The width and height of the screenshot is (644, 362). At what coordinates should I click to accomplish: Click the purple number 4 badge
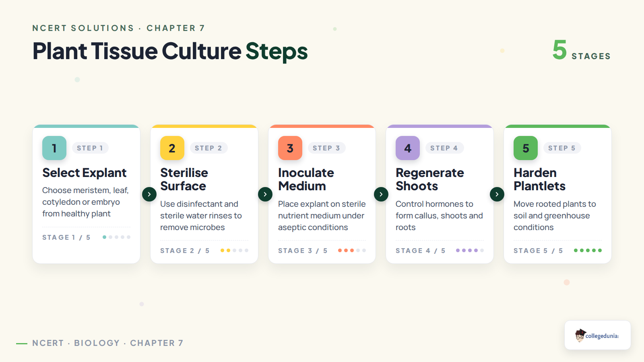pos(408,148)
